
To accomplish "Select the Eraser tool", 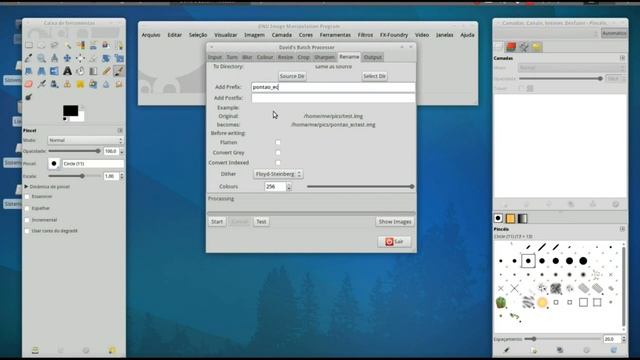I will coord(29,84).
